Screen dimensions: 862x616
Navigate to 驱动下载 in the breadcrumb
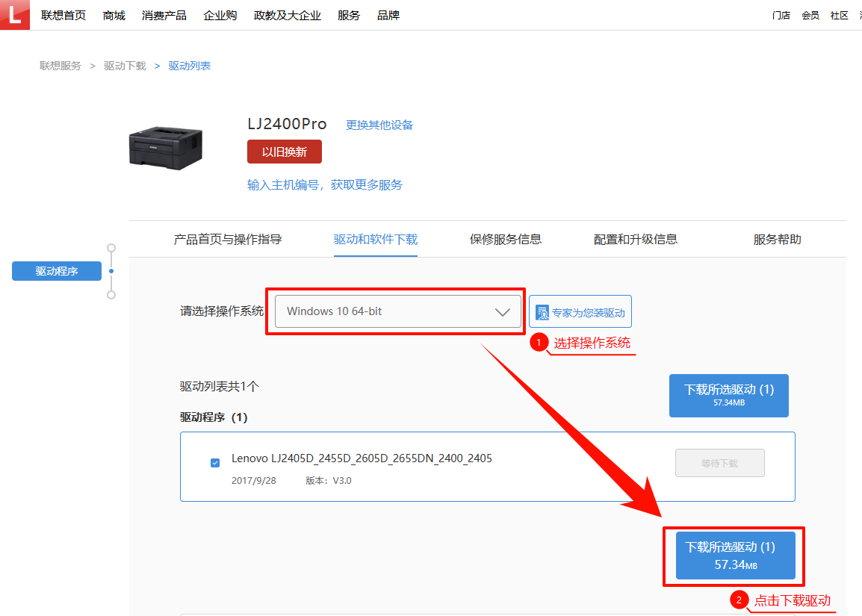click(x=124, y=66)
